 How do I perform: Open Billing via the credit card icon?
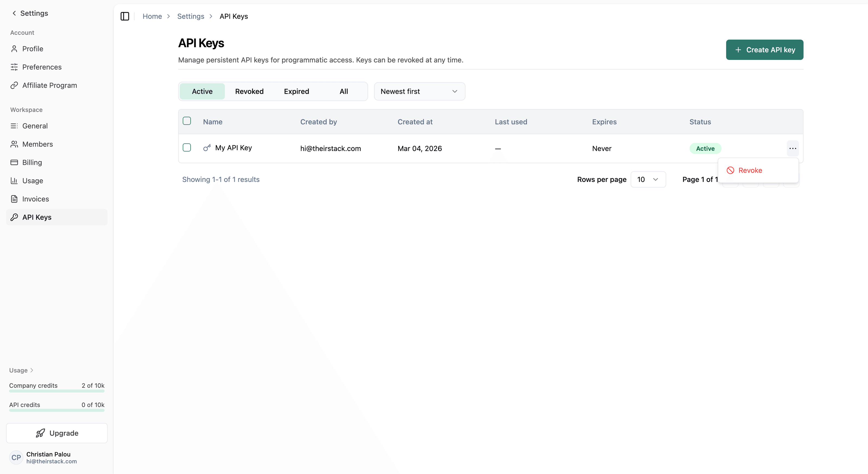[14, 162]
